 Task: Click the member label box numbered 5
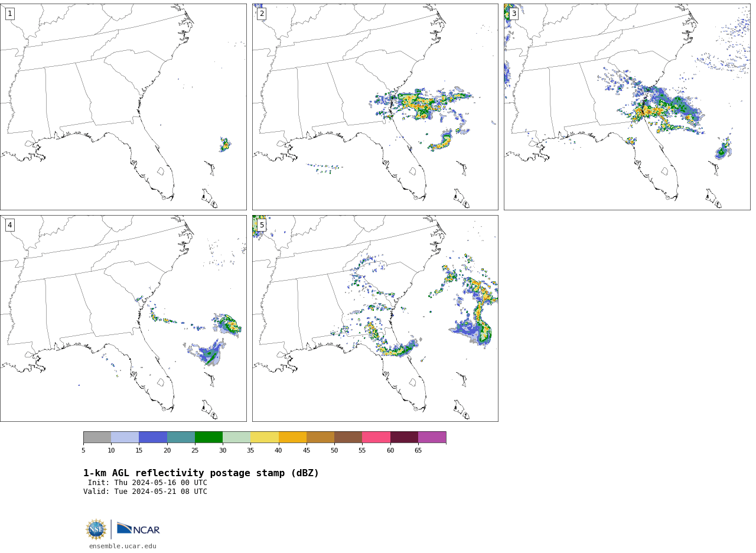pyautogui.click(x=262, y=225)
